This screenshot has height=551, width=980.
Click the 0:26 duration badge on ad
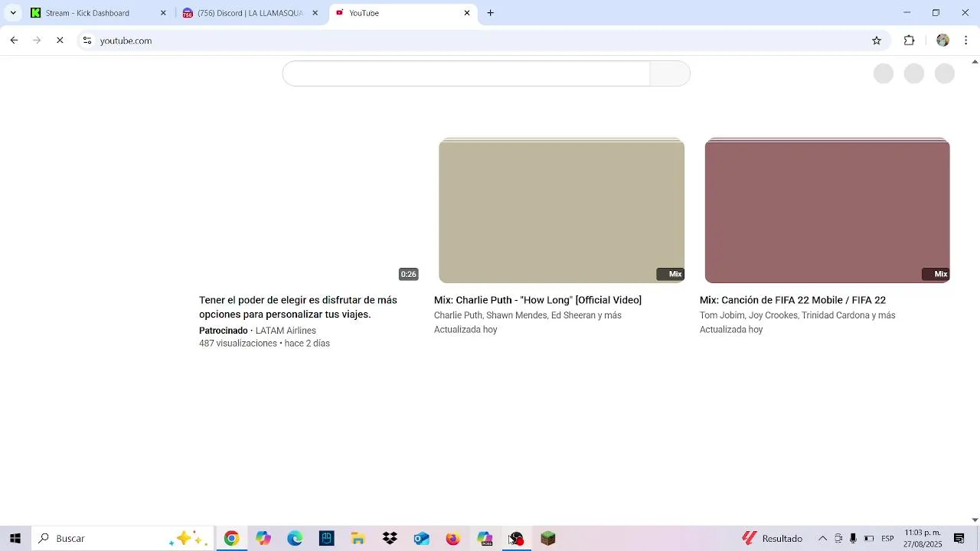point(409,274)
